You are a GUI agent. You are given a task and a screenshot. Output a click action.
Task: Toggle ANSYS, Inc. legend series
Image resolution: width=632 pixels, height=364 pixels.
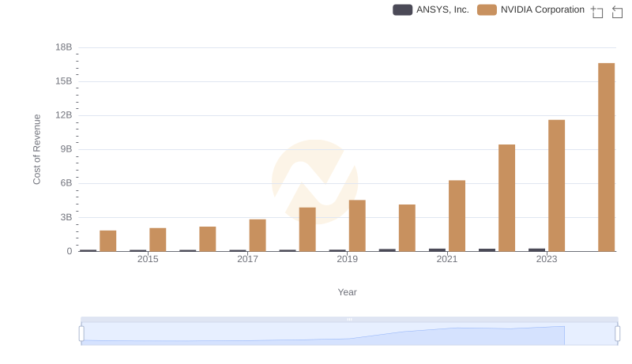[x=431, y=9]
